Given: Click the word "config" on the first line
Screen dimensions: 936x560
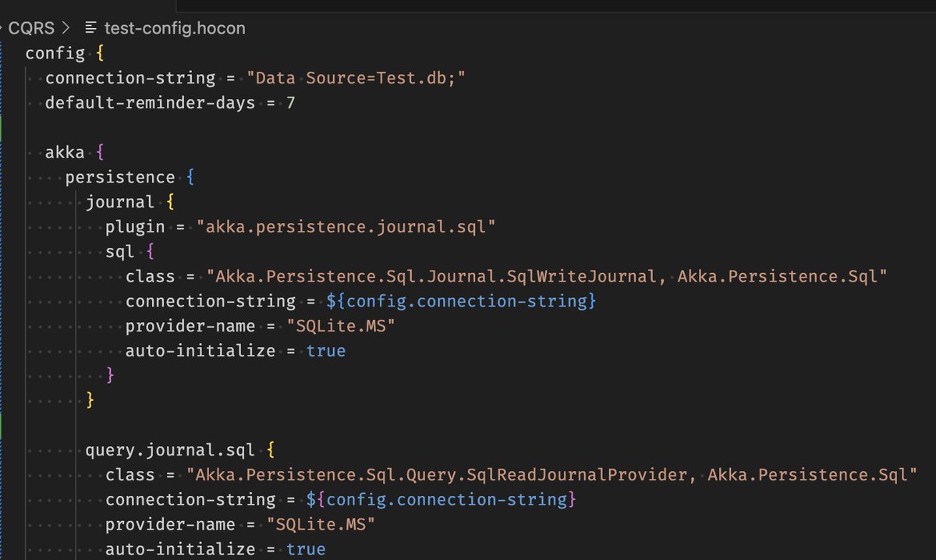Looking at the screenshot, I should click(x=55, y=54).
